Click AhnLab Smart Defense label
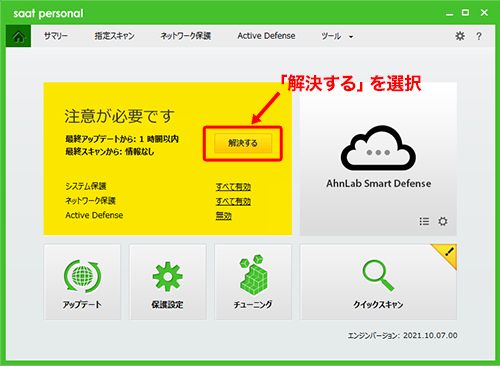Screen dimensions: 500x366 (x=378, y=183)
